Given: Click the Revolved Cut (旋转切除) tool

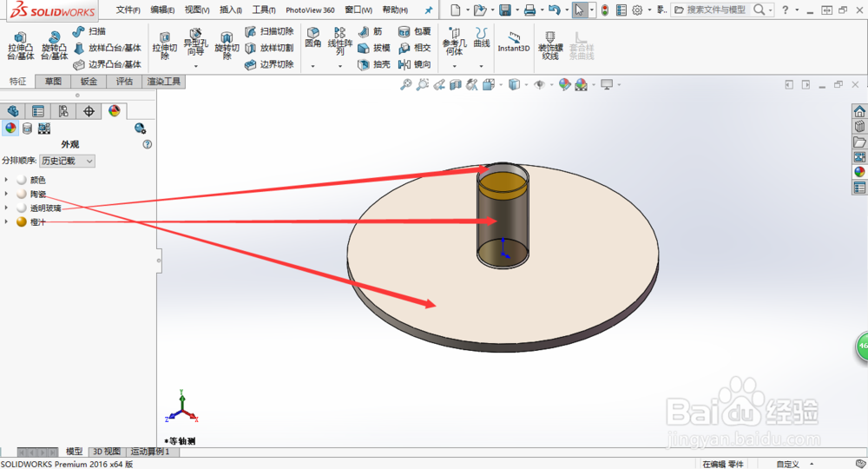Looking at the screenshot, I should click(x=227, y=45).
